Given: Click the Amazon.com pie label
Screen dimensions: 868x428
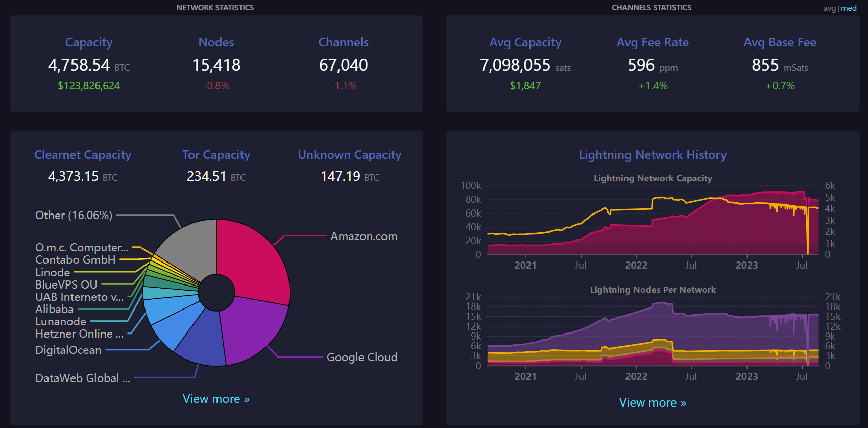Looking at the screenshot, I should click(364, 236).
